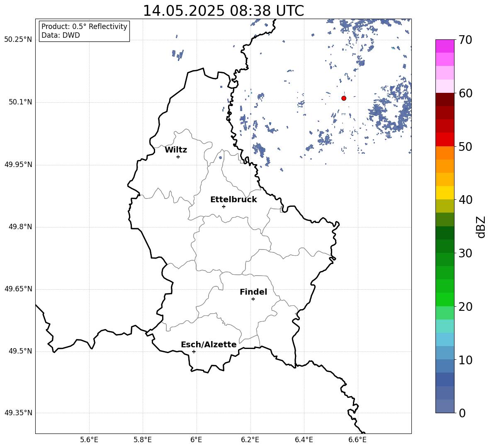This screenshot has height=448, width=491.
Task: Click the Ettelbruck city label
Action: pyautogui.click(x=233, y=200)
